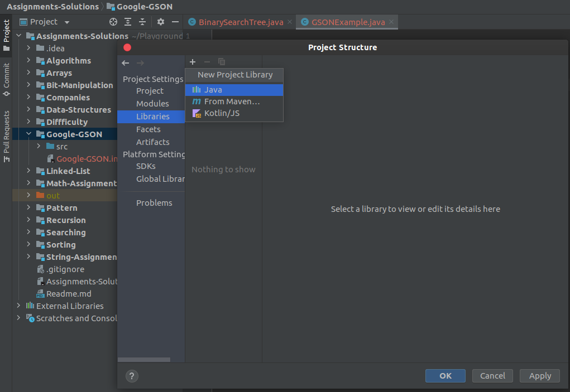570x392 pixels.
Task: Expand External Libraries node
Action: (x=18, y=306)
